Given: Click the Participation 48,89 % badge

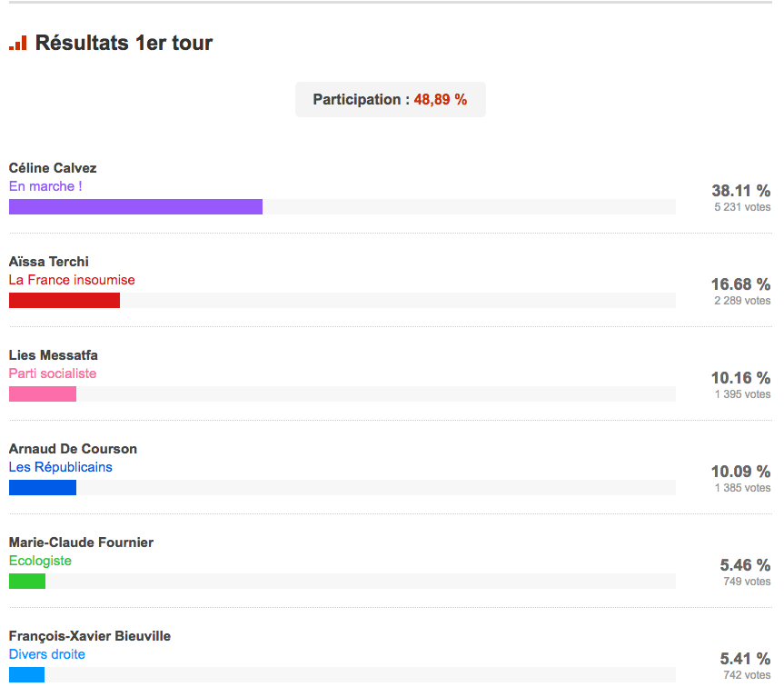Looking at the screenshot, I should 390,99.
